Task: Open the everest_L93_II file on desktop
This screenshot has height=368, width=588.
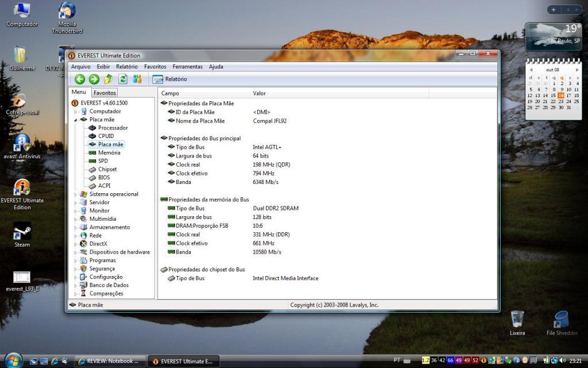Action: (22, 281)
